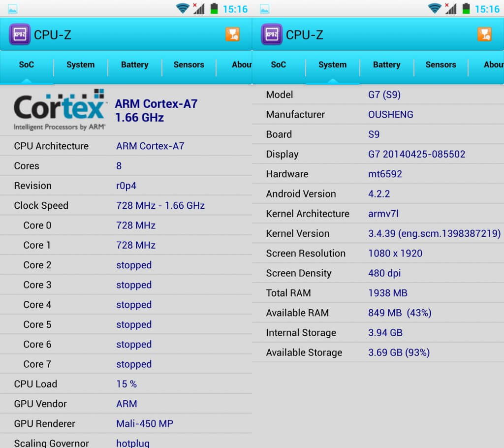Select the Available RAM 849 MB row

pyautogui.click(x=378, y=313)
